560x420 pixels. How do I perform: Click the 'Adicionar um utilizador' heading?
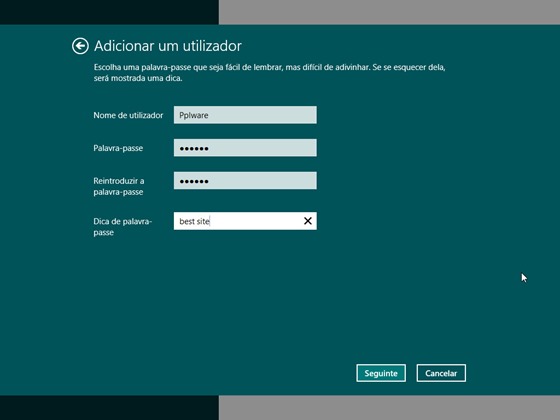(x=168, y=46)
